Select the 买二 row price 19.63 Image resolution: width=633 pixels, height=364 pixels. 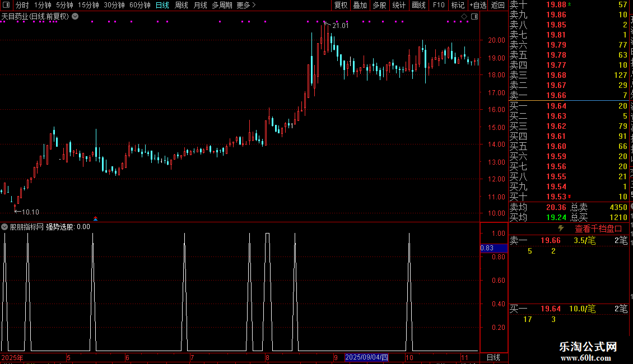[x=556, y=116]
